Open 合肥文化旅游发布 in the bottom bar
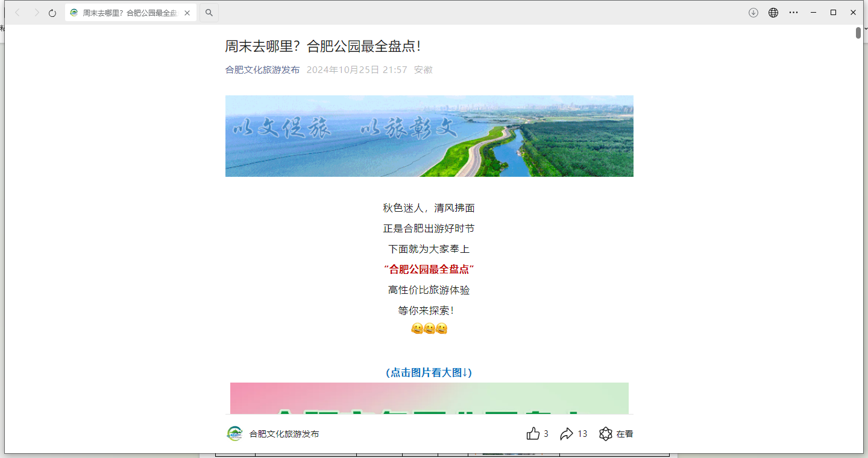The image size is (868, 458). click(x=285, y=434)
